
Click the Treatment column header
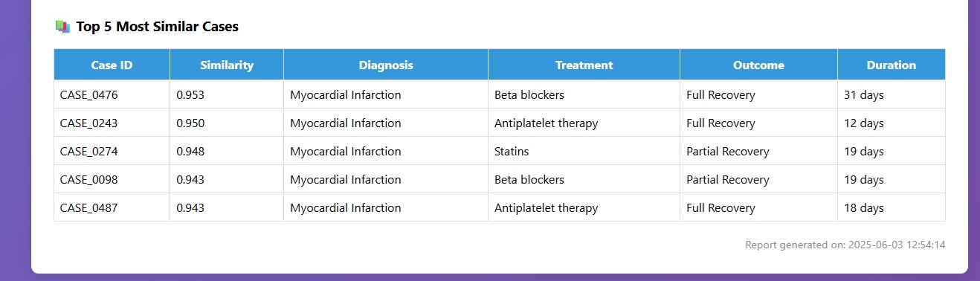[x=584, y=65]
